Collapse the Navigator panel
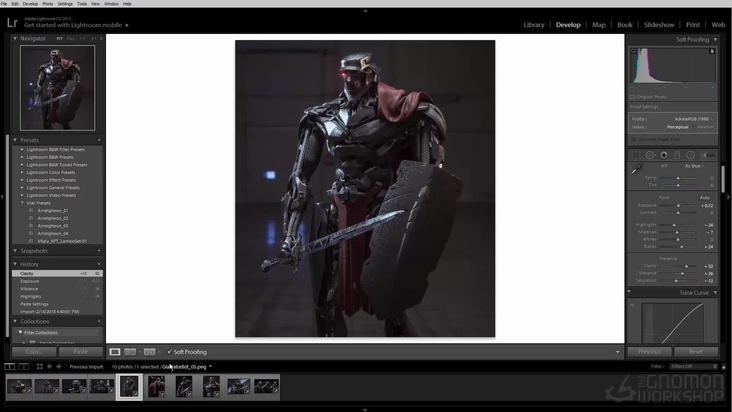This screenshot has width=732, height=412. pyautogui.click(x=15, y=38)
